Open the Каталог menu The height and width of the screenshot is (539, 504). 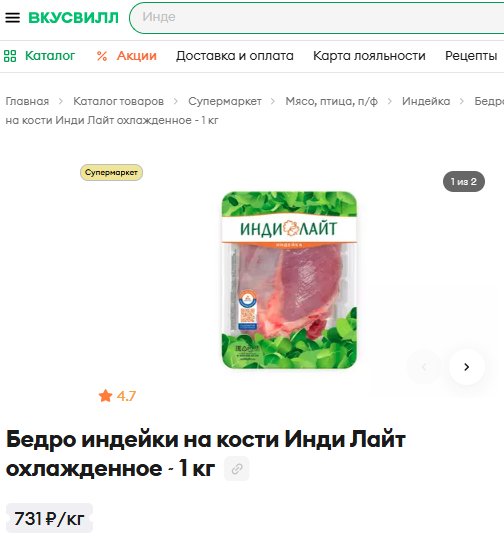50,56
